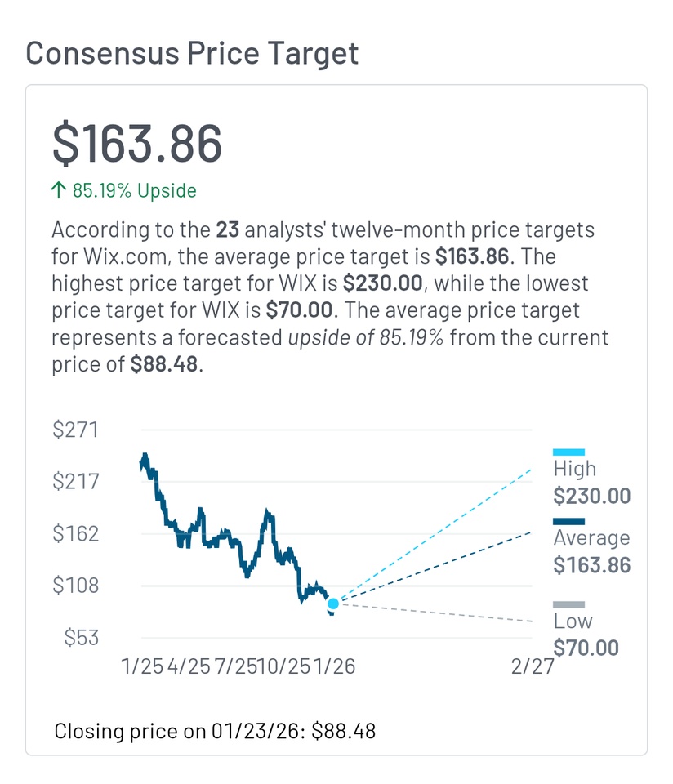Click the High $230.00 legend value
This screenshot has height=784, width=673.
592,496
